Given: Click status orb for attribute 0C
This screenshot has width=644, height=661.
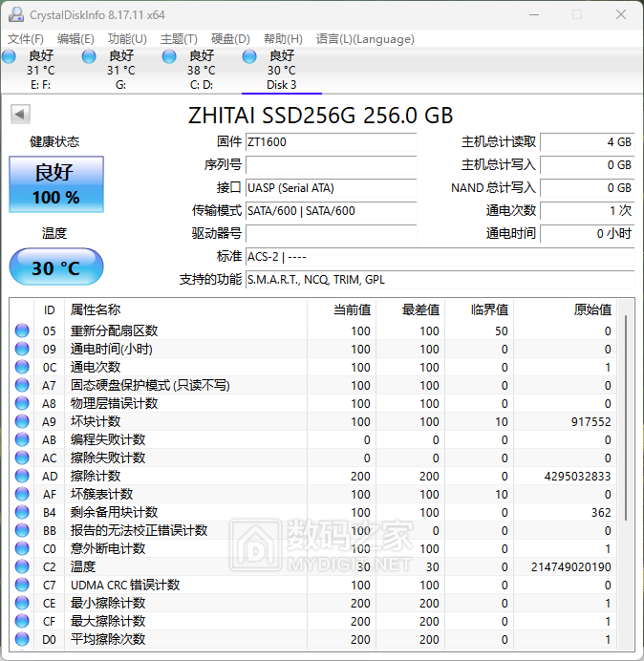Looking at the screenshot, I should click(x=22, y=367).
